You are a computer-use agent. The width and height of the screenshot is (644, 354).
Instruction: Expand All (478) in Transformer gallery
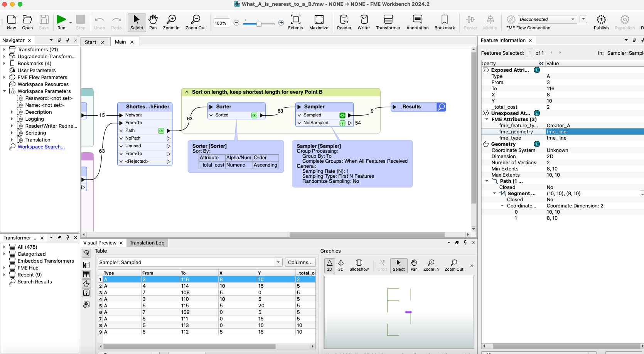[4, 247]
